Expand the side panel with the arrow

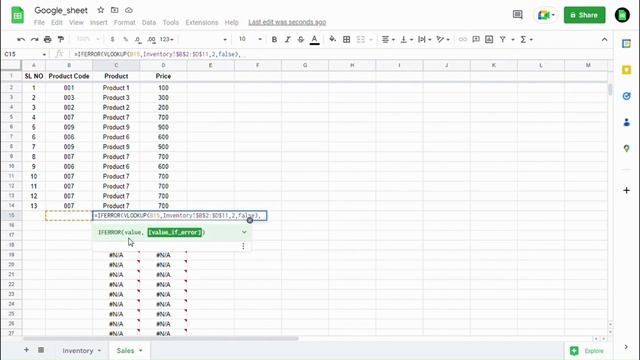click(x=626, y=347)
